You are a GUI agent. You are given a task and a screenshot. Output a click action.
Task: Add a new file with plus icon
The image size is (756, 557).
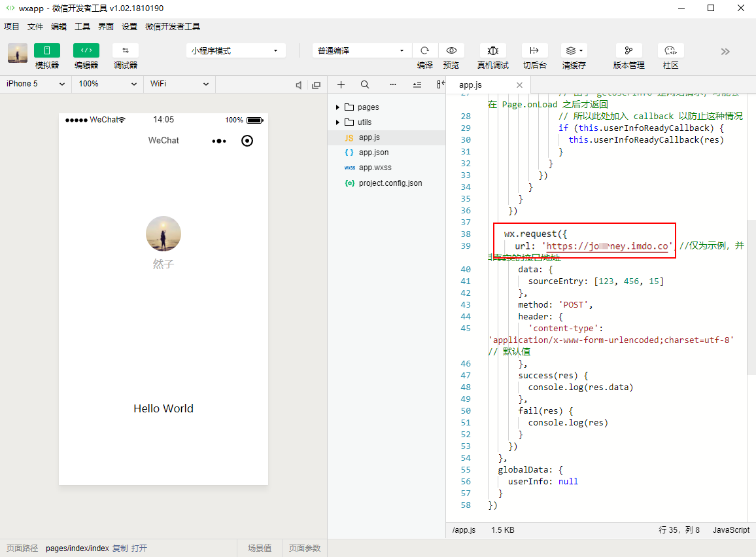pyautogui.click(x=341, y=85)
